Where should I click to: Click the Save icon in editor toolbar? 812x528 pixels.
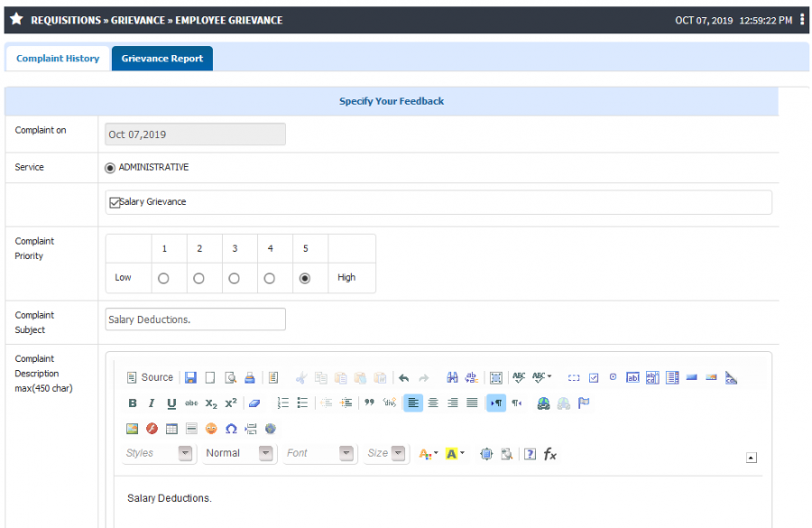(x=190, y=378)
